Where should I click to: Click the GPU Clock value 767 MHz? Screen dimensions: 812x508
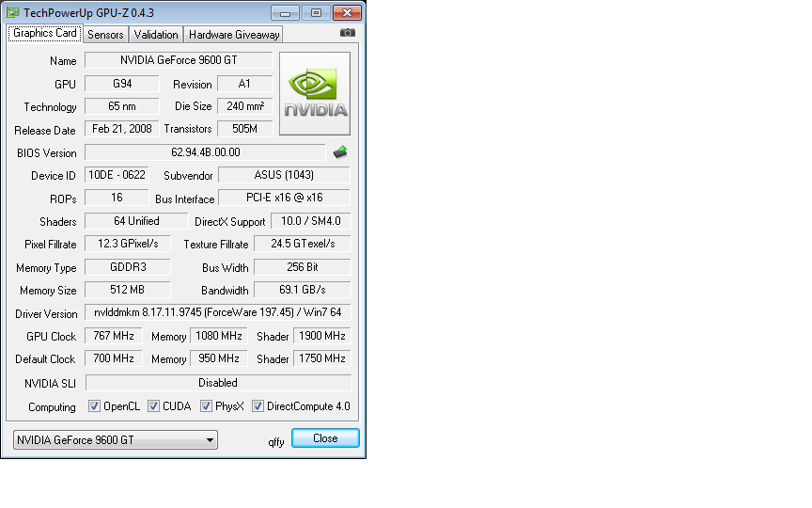(114, 336)
